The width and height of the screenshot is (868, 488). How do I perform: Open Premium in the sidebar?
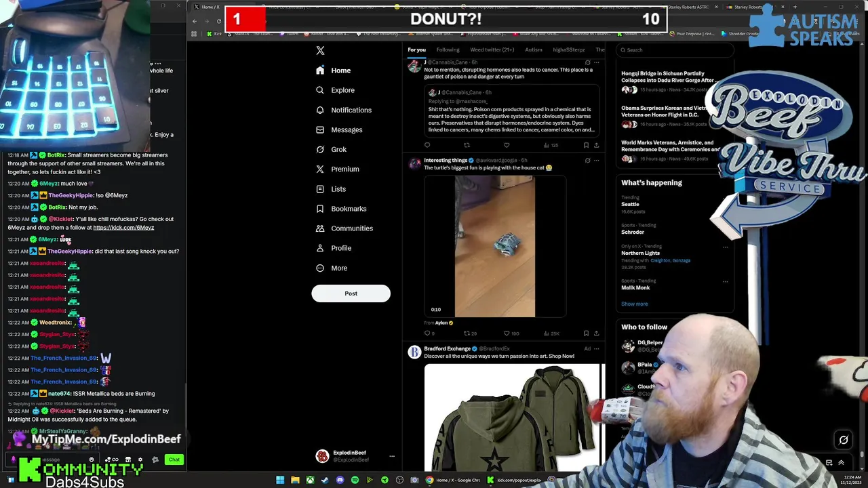[338, 169]
